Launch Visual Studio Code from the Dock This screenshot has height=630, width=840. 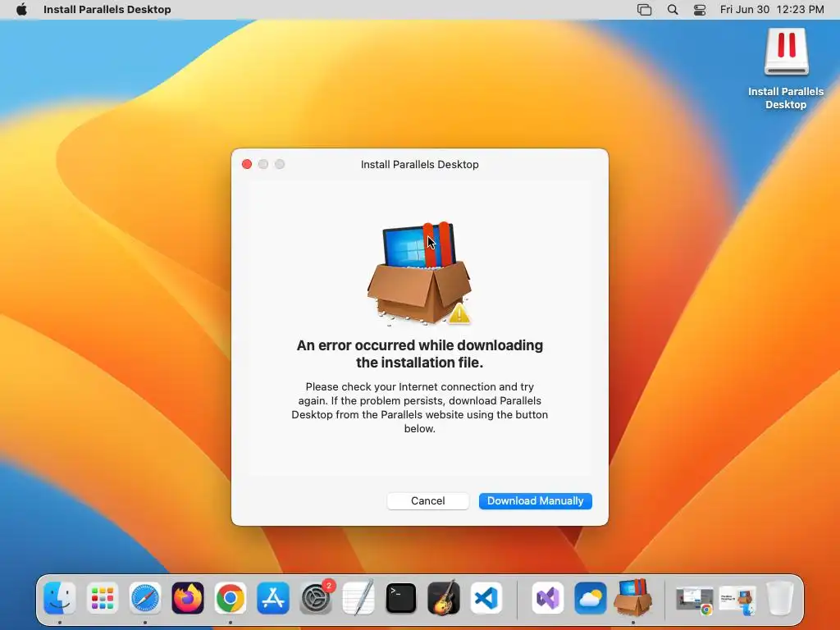tap(486, 598)
